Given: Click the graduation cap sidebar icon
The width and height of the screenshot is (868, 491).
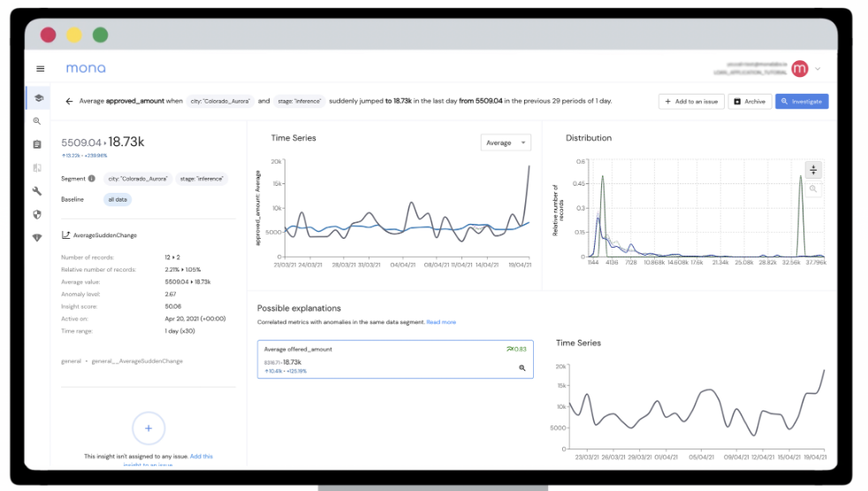Looking at the screenshot, I should (38, 98).
